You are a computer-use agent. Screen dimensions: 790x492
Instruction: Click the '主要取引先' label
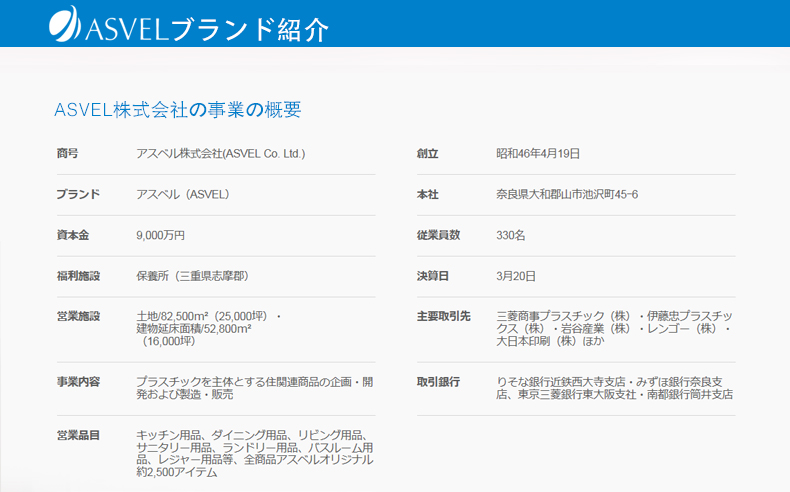pos(444,316)
